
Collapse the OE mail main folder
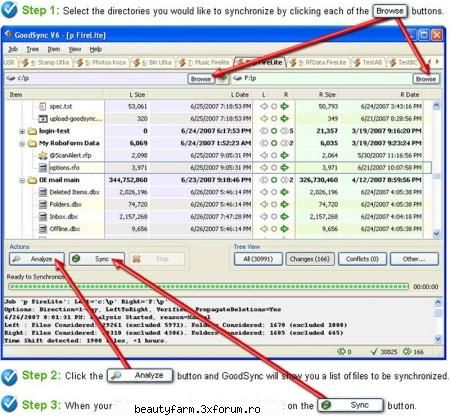pyautogui.click(x=22, y=180)
